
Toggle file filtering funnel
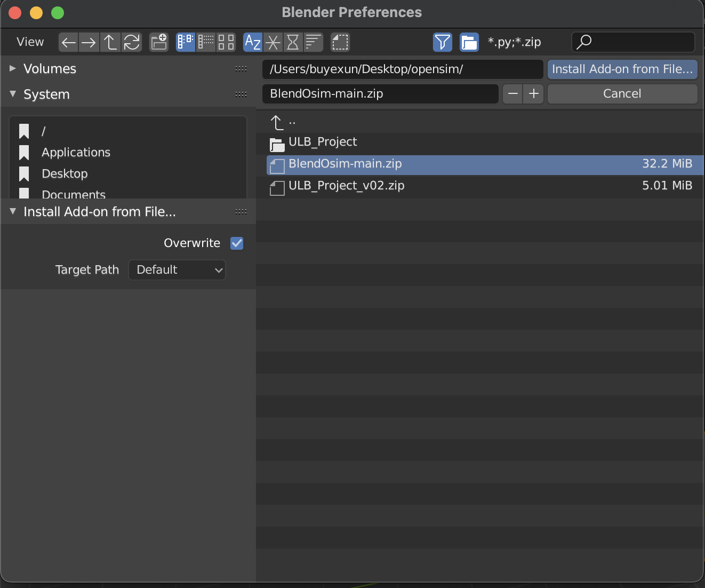(443, 42)
